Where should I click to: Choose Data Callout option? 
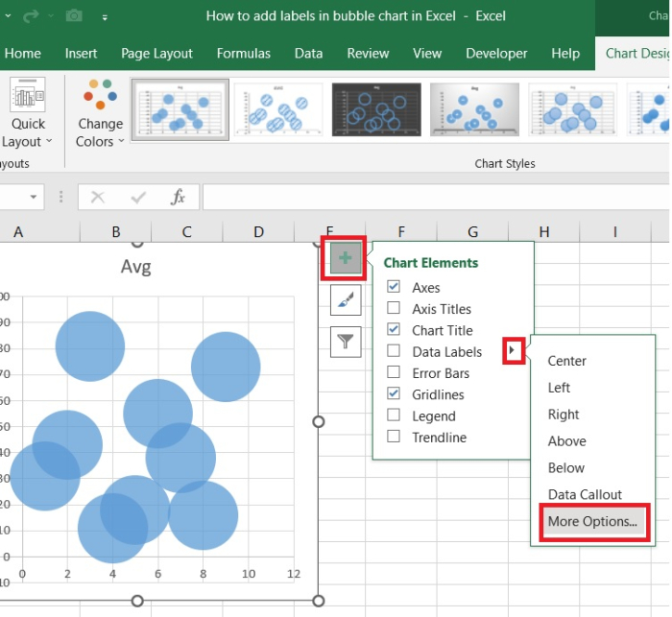point(585,494)
